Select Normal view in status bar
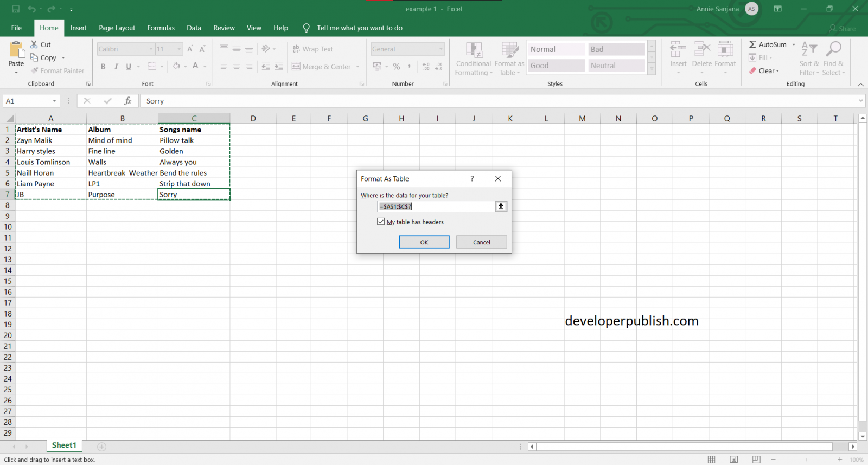868x465 pixels. 711,460
